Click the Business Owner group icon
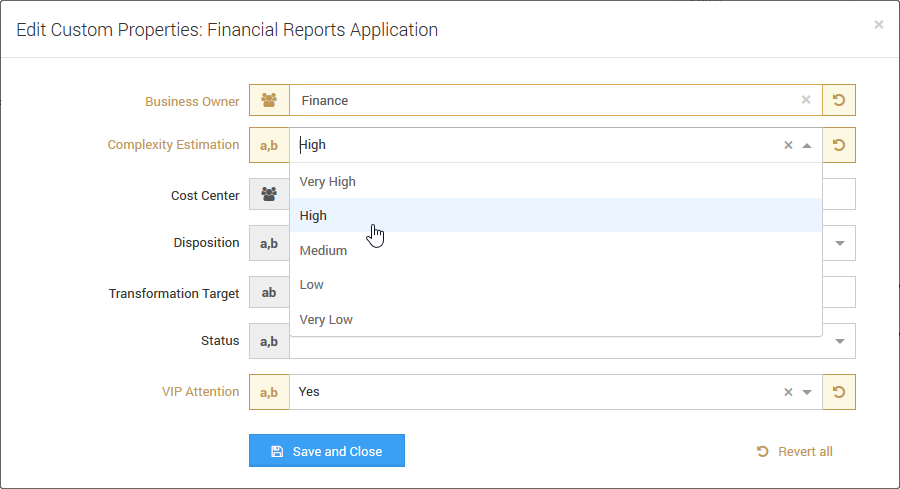This screenshot has height=489, width=900. (269, 100)
